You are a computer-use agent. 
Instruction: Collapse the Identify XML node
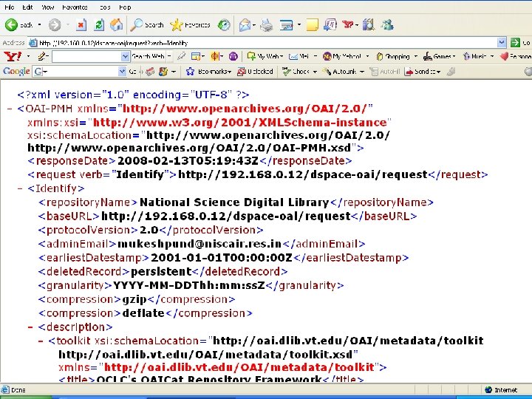[20, 188]
